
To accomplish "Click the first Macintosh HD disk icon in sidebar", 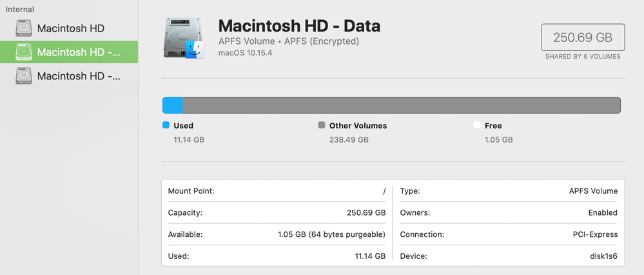I will (24, 28).
